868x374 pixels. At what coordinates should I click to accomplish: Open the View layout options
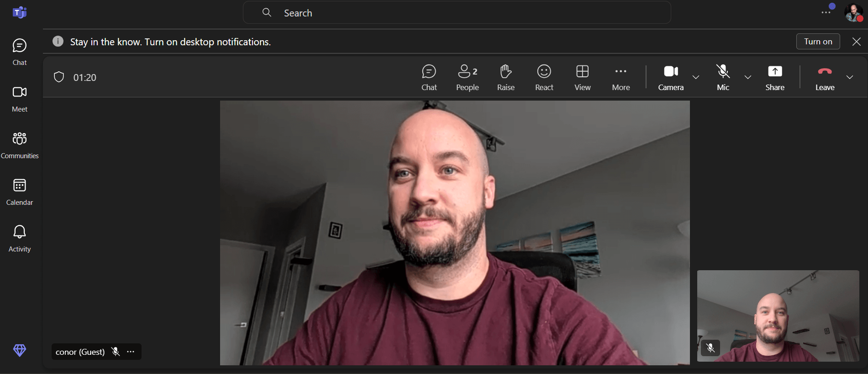pos(583,77)
